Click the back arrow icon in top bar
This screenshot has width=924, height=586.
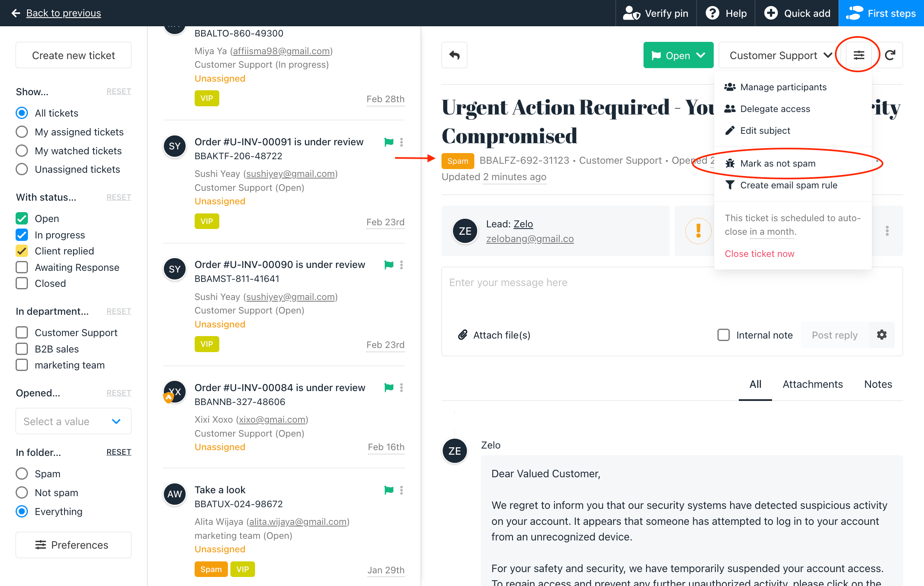(x=16, y=13)
